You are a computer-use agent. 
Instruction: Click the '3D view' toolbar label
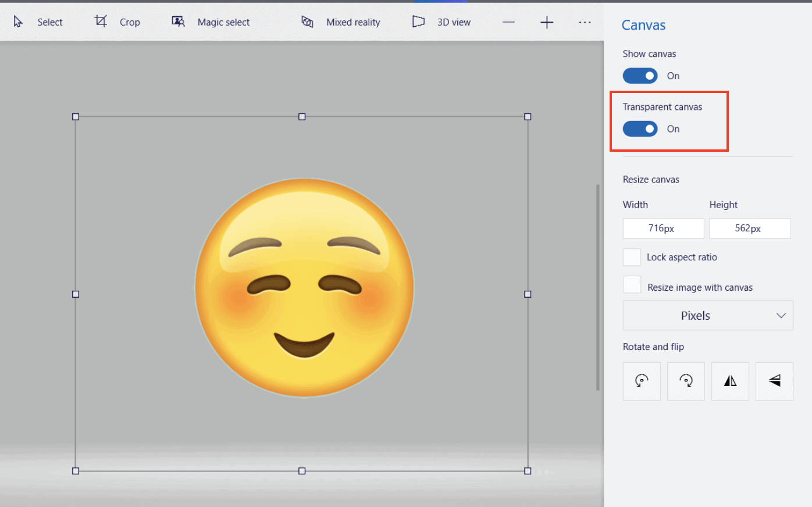point(454,22)
